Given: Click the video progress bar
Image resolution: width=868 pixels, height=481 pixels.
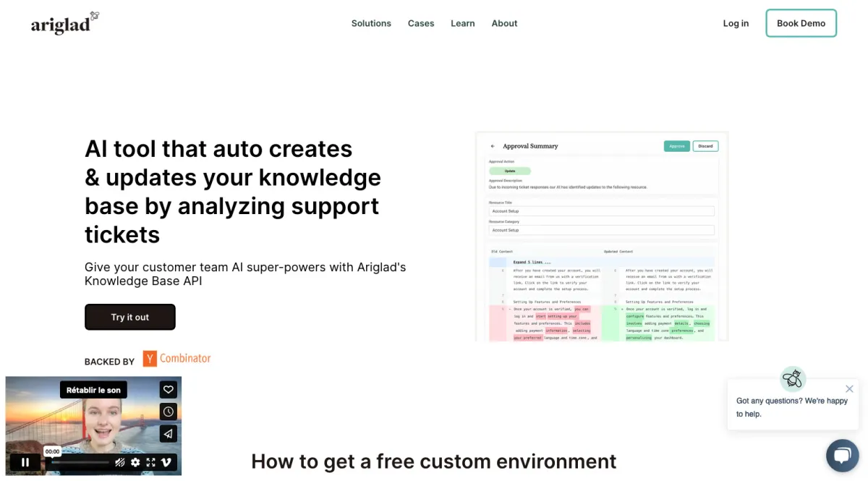Looking at the screenshot, I should (x=80, y=462).
